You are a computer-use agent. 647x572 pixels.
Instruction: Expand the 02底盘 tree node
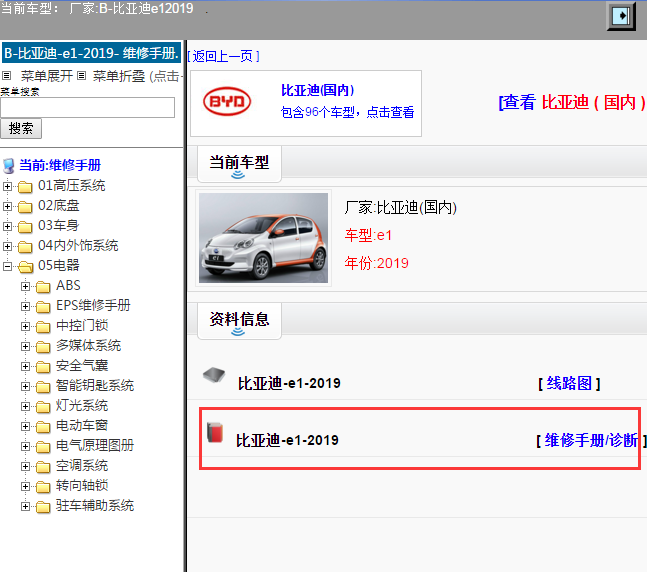(7, 206)
